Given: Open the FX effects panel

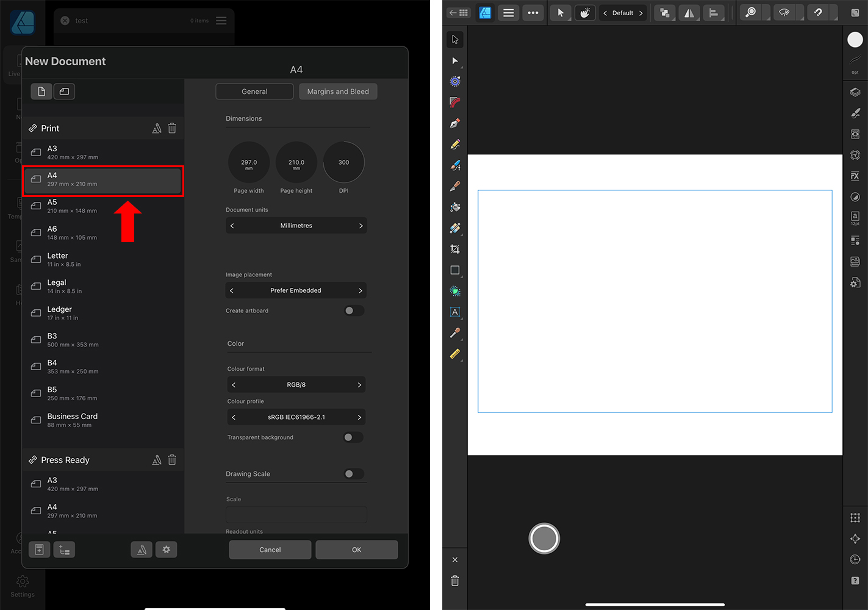Looking at the screenshot, I should [855, 176].
